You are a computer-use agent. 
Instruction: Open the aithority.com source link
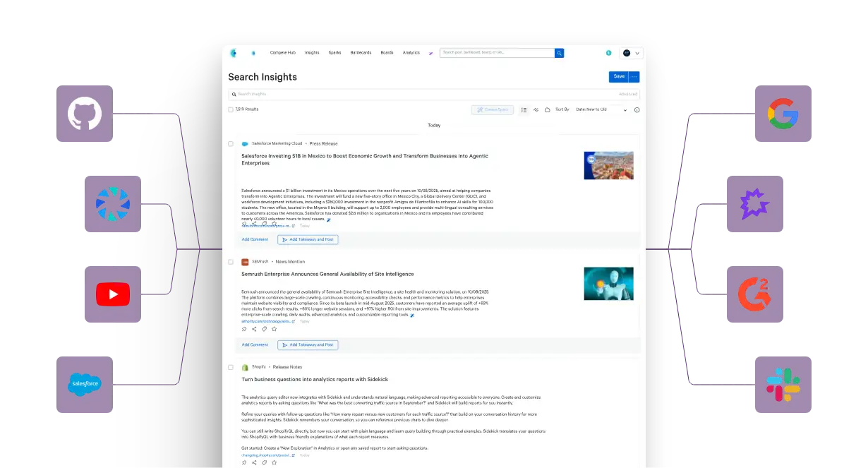pyautogui.click(x=268, y=321)
